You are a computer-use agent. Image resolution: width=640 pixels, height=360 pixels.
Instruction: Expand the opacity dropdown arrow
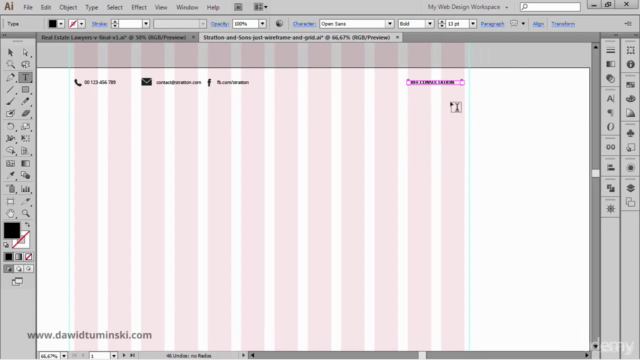pyautogui.click(x=262, y=24)
